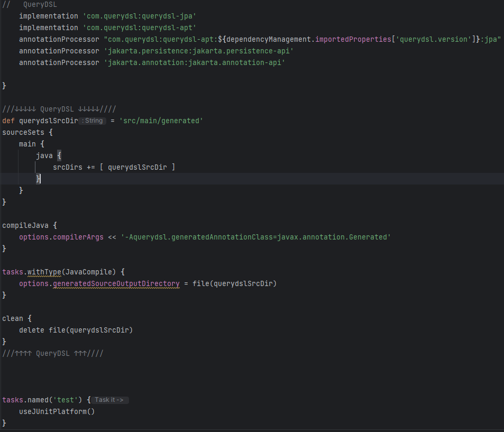Click 'file(querydslSrcDir)' in withType block

[234, 283]
